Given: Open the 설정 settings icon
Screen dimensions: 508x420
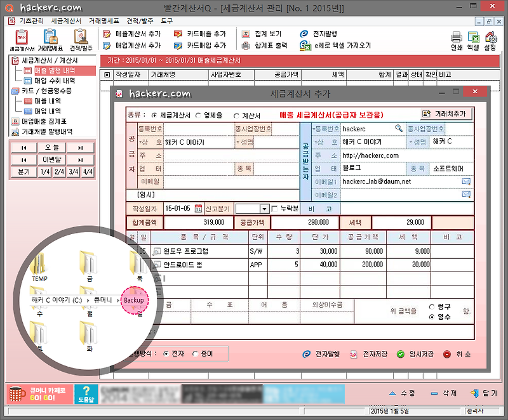Looking at the screenshot, I should [x=490, y=41].
